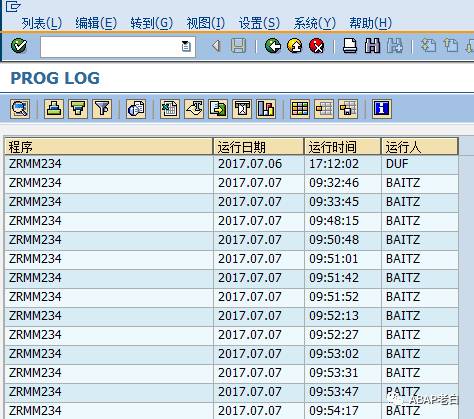Screen dimensions: 474x419
Task: Select the 运行人 column header
Action: click(420, 146)
